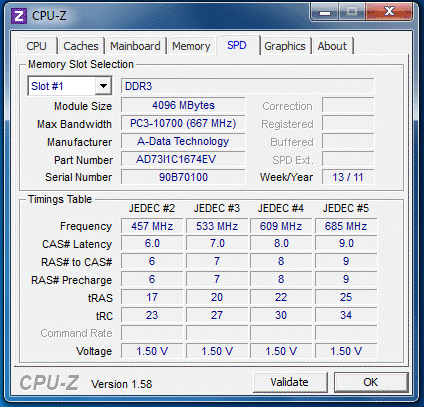The image size is (424, 407).
Task: Click the JEDEC #4 column header
Action: tap(281, 208)
